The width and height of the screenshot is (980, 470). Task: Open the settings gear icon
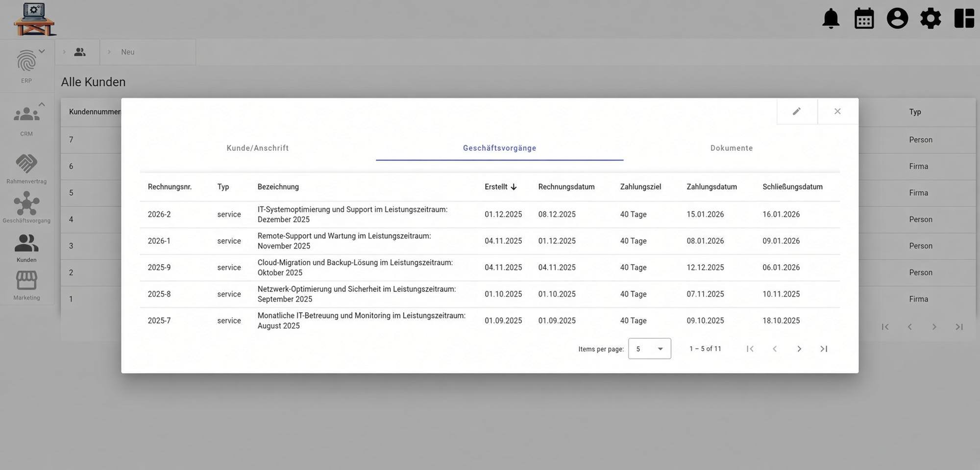[x=931, y=19]
